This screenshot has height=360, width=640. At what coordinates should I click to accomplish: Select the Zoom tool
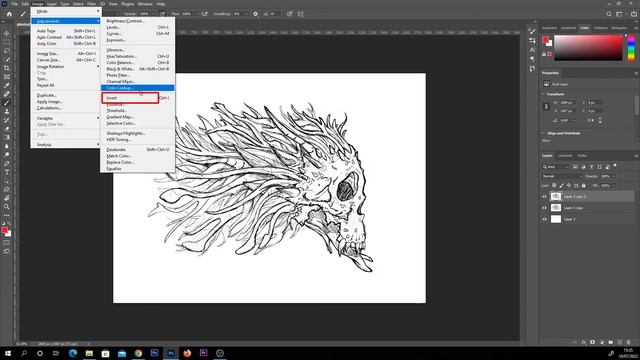pyautogui.click(x=7, y=207)
